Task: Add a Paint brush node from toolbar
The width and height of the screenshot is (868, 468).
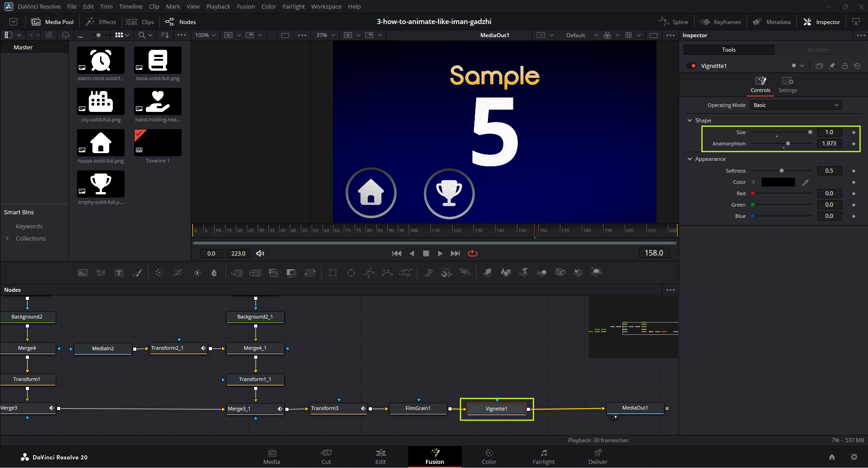Action: coord(137,273)
